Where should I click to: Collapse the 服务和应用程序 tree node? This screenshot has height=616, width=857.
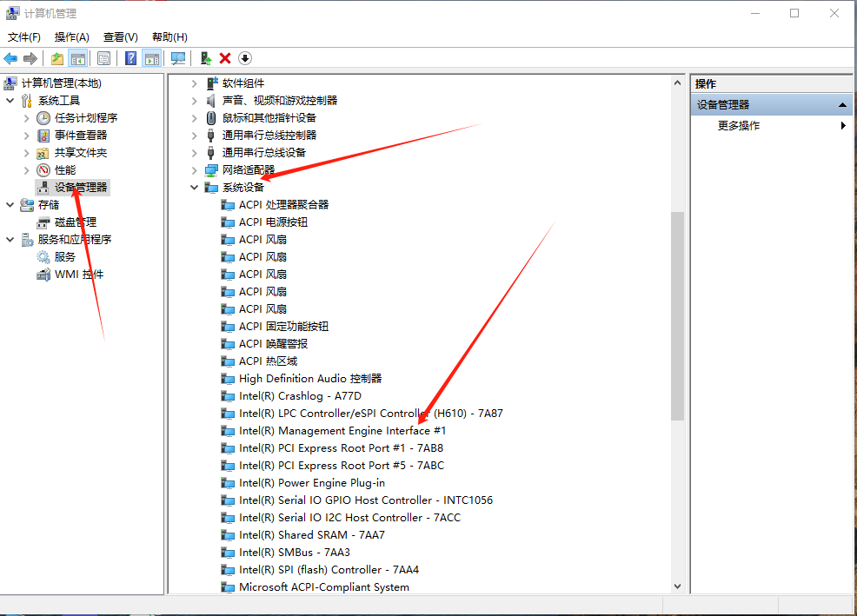tap(10, 240)
